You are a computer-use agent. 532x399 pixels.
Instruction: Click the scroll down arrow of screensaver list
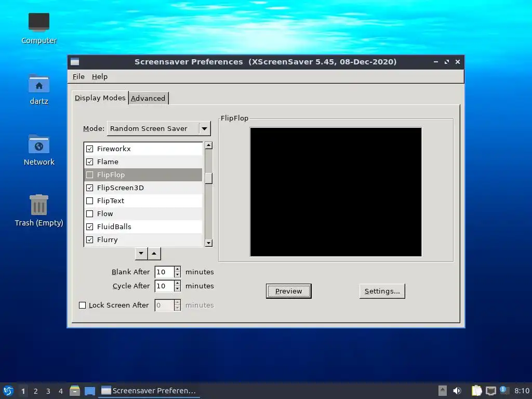209,243
